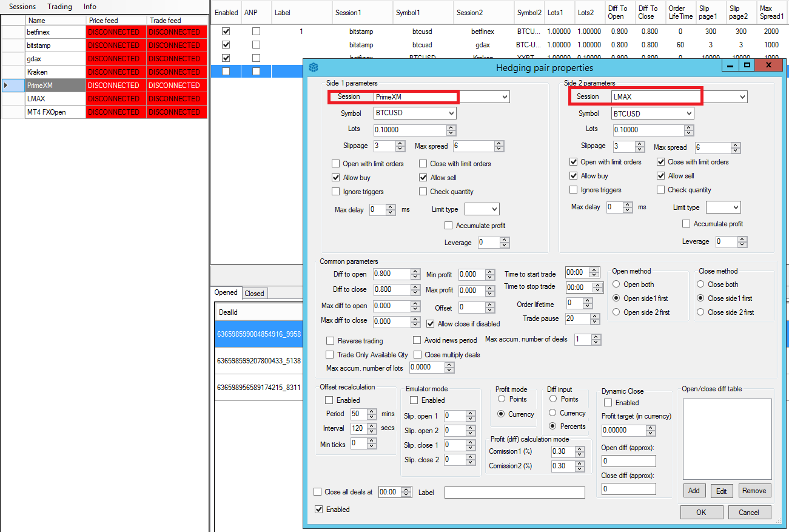
Task: Select Open side 2 first option
Action: point(617,312)
